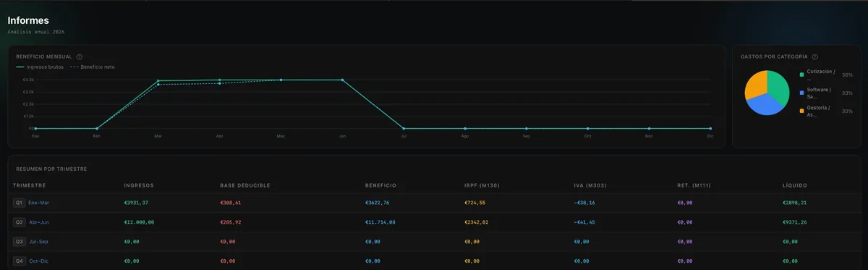Click the Q2 badge in the quarterly table

pyautogui.click(x=19, y=222)
